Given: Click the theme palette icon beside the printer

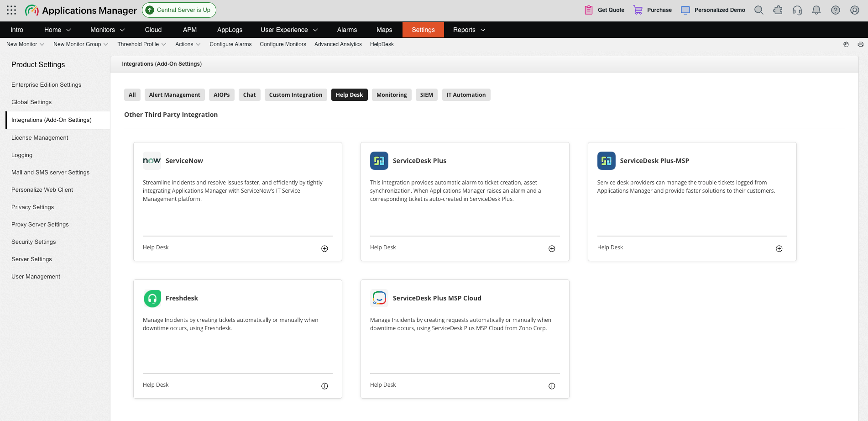Looking at the screenshot, I should pyautogui.click(x=846, y=44).
